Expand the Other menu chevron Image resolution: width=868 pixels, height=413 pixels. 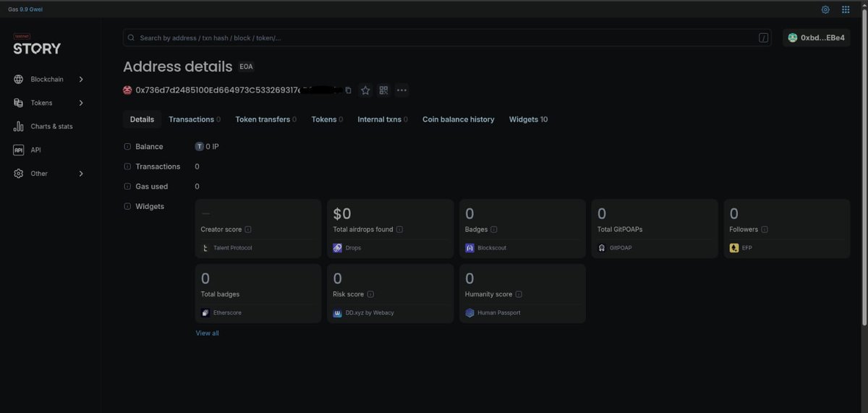81,174
